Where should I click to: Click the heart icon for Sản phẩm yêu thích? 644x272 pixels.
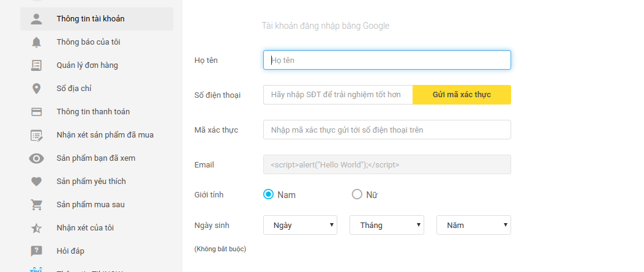(37, 182)
